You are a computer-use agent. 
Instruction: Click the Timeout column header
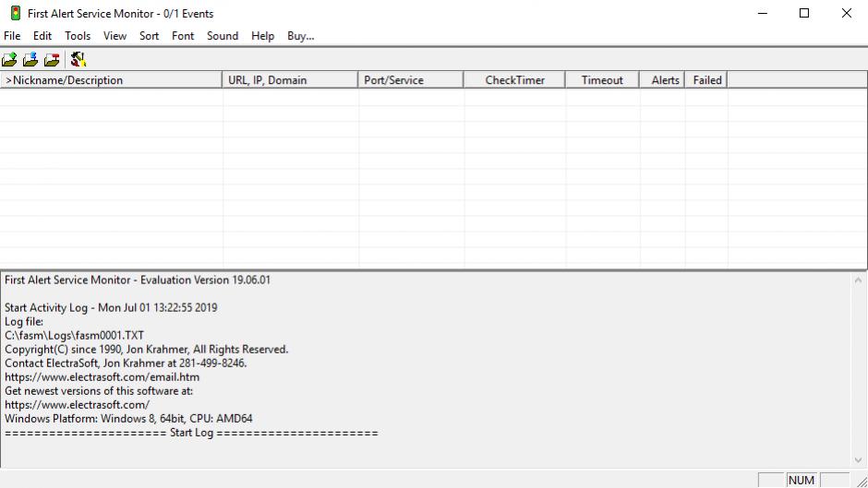602,80
